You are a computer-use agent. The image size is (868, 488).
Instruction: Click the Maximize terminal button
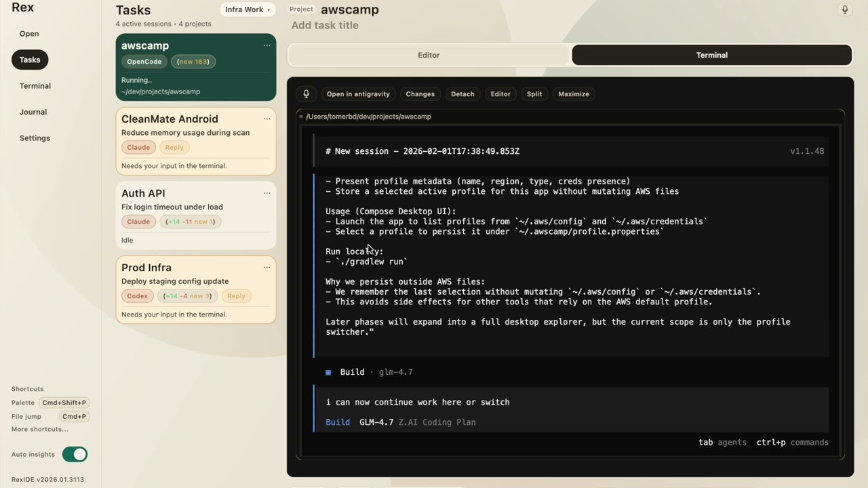(574, 94)
